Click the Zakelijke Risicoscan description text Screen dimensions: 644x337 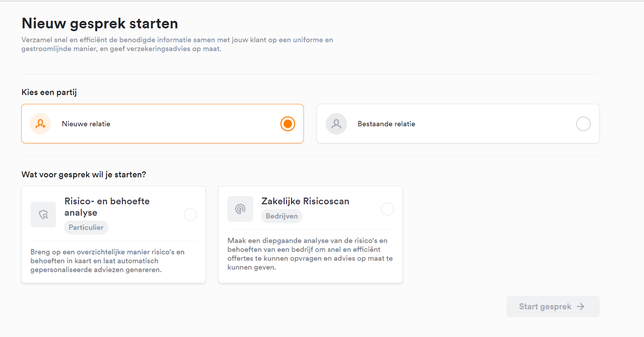[x=310, y=254]
